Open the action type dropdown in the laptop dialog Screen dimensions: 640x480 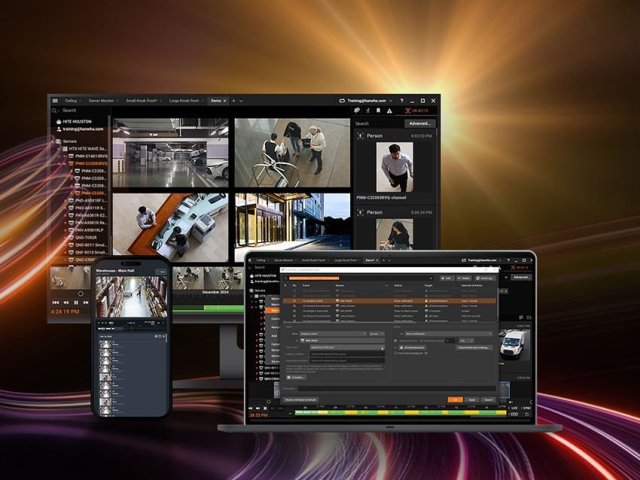pyautogui.click(x=449, y=334)
